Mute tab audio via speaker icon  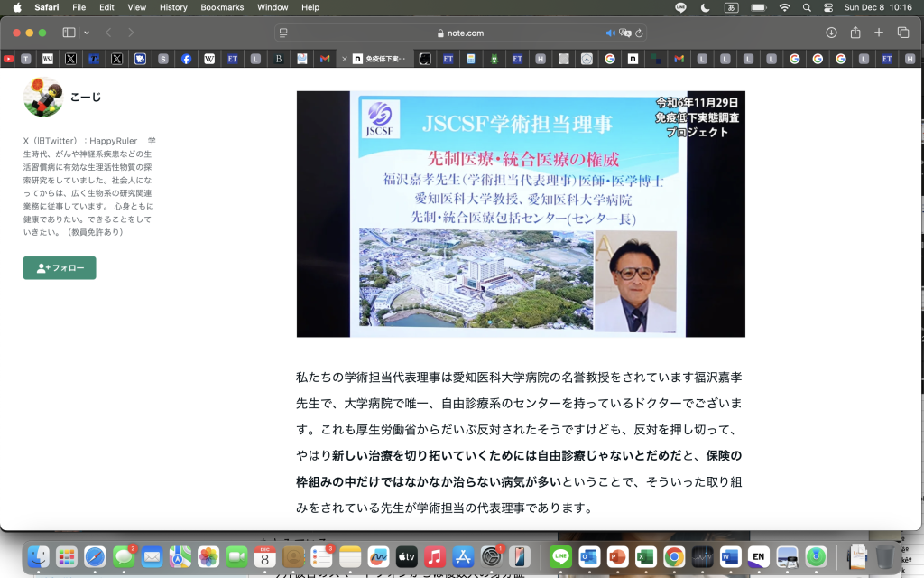[x=610, y=33]
